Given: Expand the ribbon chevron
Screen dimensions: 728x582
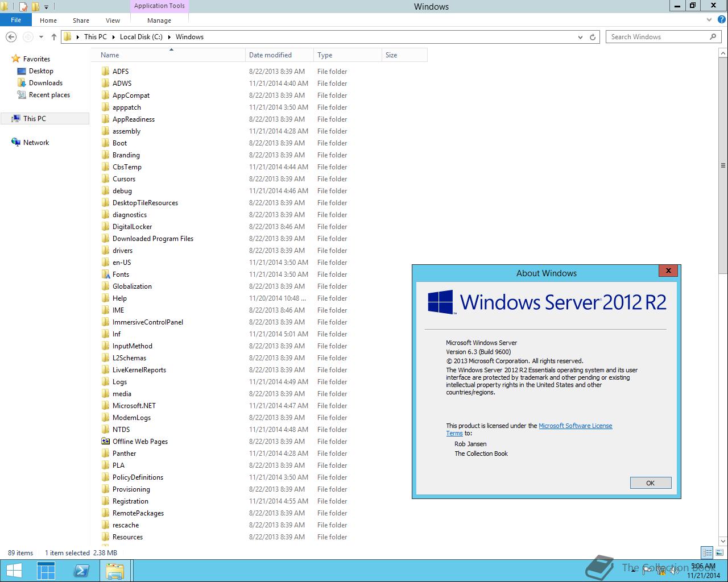Looking at the screenshot, I should pos(709,20).
